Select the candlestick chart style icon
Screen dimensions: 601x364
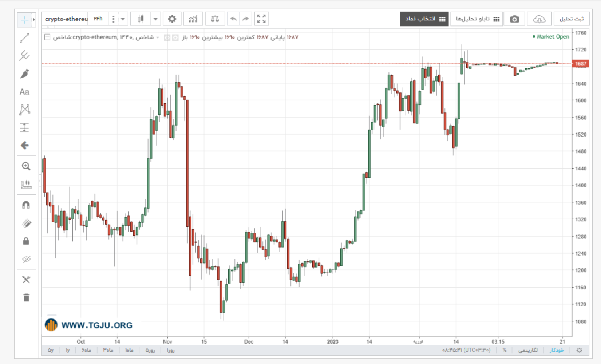[x=141, y=19]
